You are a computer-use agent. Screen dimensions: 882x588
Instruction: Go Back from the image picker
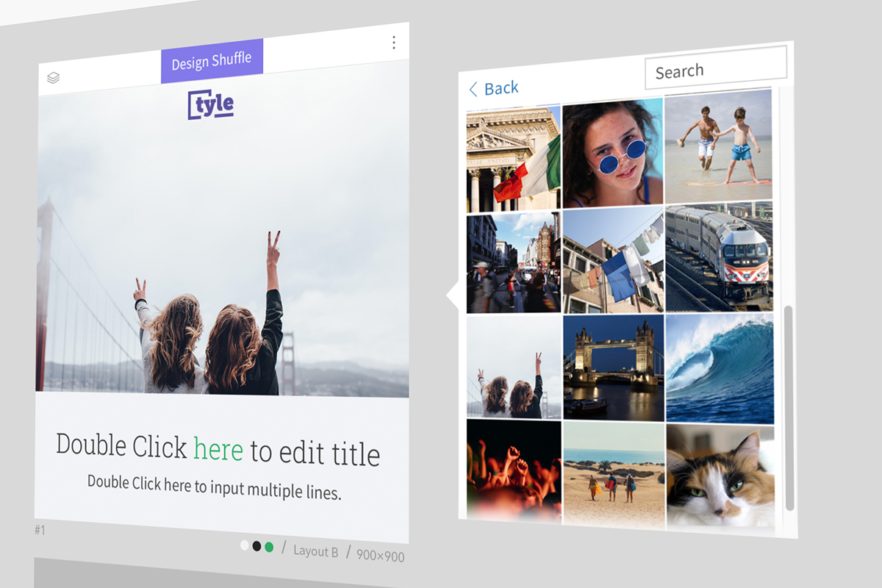(x=493, y=89)
